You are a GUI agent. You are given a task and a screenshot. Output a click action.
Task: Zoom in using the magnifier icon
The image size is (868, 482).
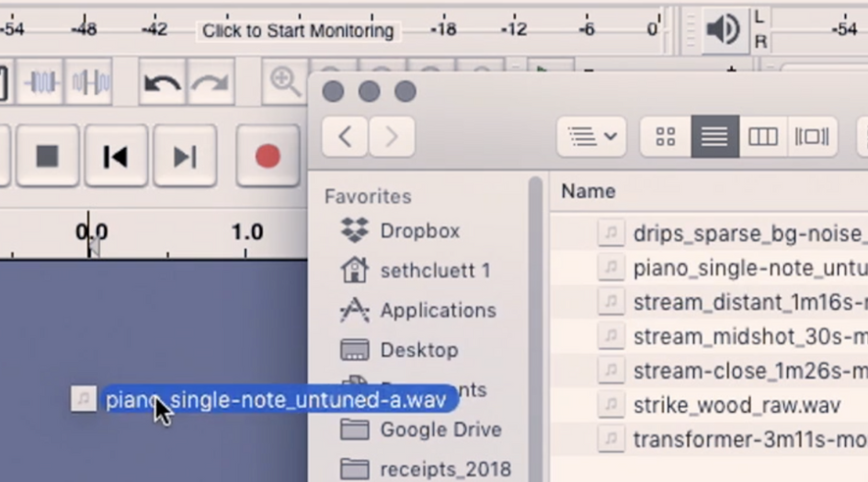(x=284, y=83)
